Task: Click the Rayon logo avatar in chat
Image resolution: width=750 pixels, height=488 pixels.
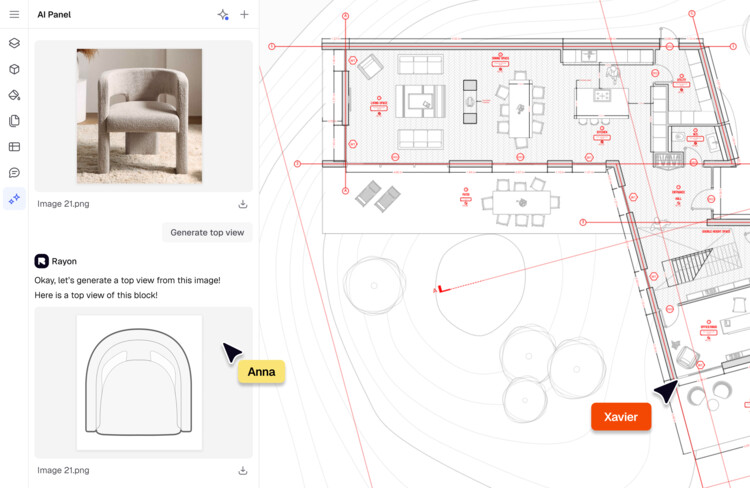Action: pos(41,261)
